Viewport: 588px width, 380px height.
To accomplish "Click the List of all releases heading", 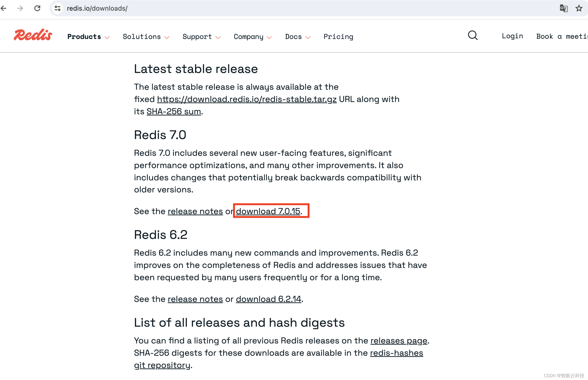I will 239,322.
